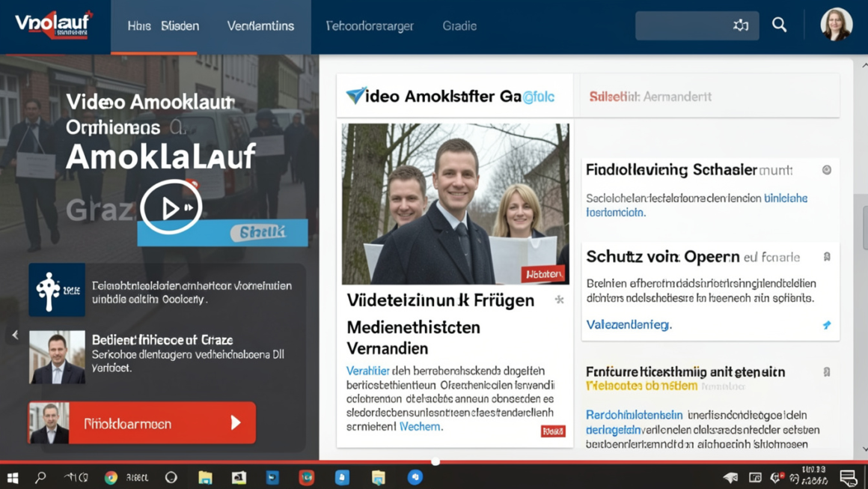This screenshot has width=868, height=489.
Task: Select the Tehoorforerarger menu item
Action: coord(369,26)
